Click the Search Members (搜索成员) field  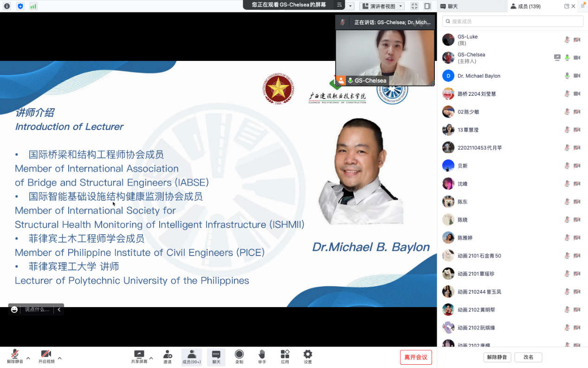[512, 21]
